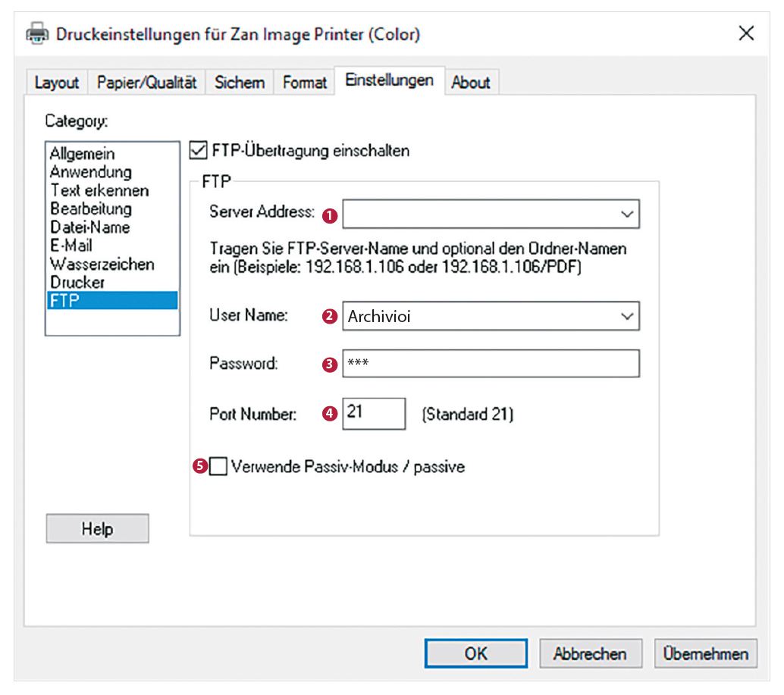784x695 pixels.
Task: Select the Format tab
Action: coord(304,83)
